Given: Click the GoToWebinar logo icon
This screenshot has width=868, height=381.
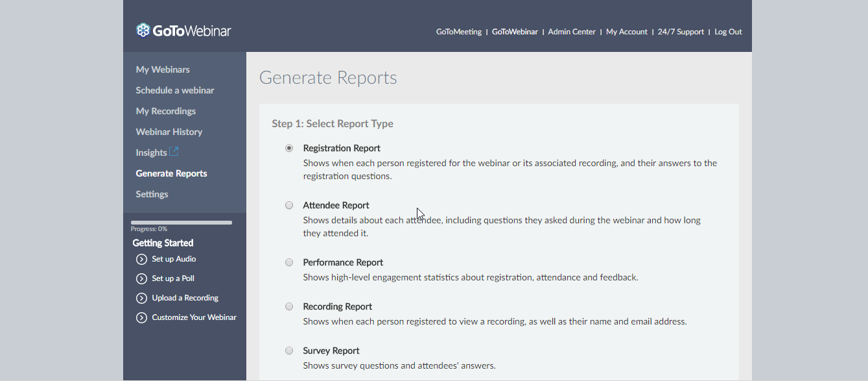Looking at the screenshot, I should click(143, 31).
